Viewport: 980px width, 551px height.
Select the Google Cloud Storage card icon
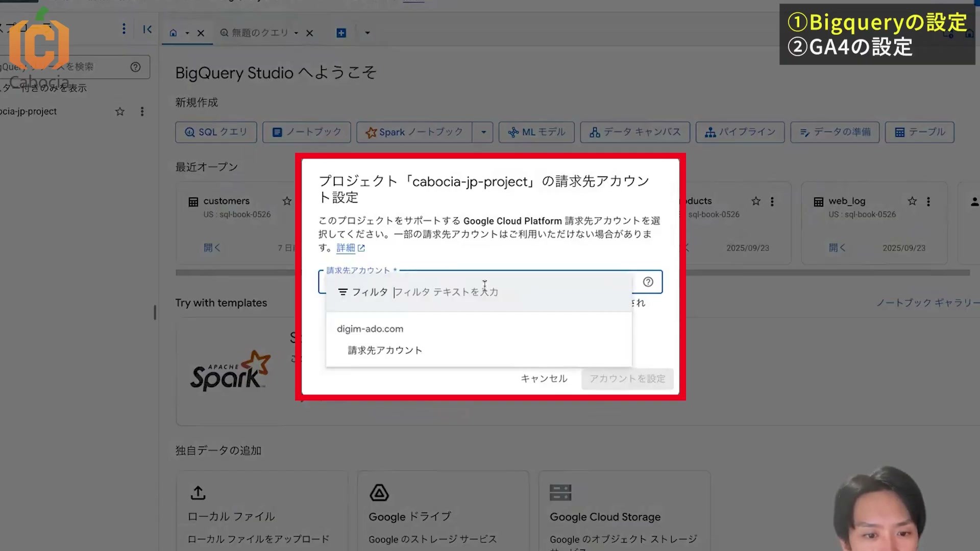[560, 493]
